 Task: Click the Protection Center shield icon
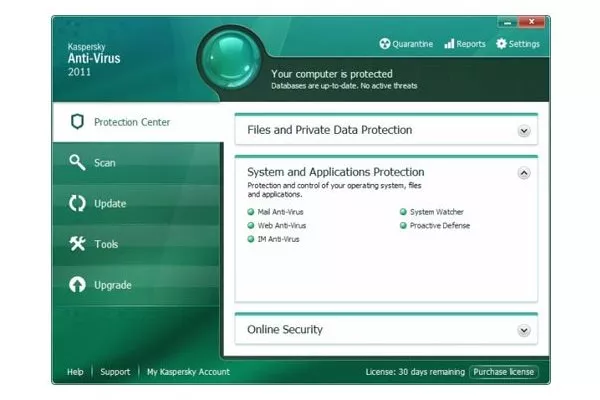point(77,122)
